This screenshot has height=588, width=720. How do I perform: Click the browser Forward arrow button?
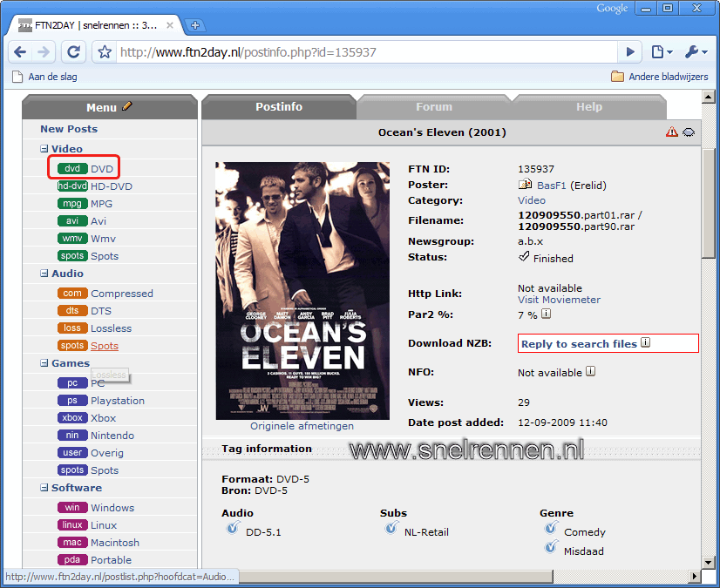[44, 52]
